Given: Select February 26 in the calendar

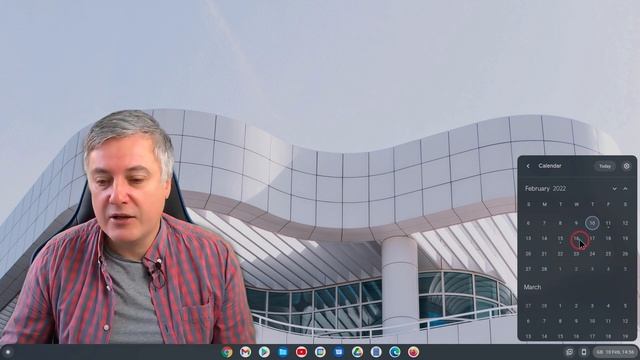Looking at the screenshot, I should [x=625, y=254].
